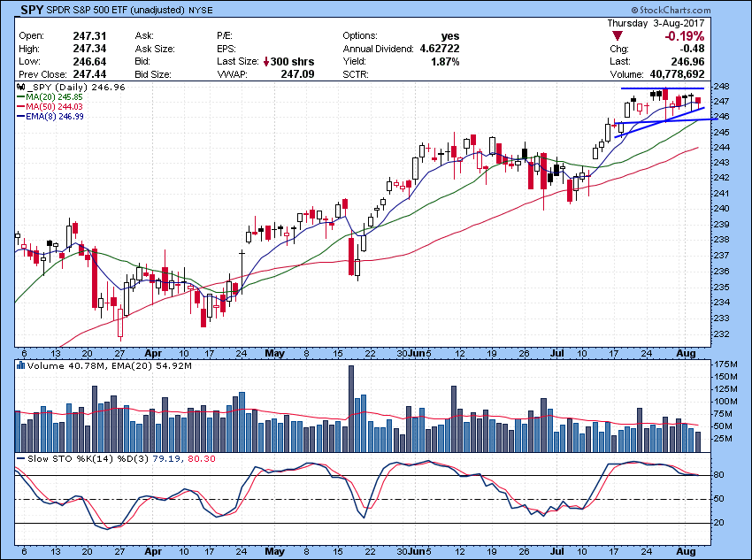
Task: Select the High value 247.34
Action: 89,49
